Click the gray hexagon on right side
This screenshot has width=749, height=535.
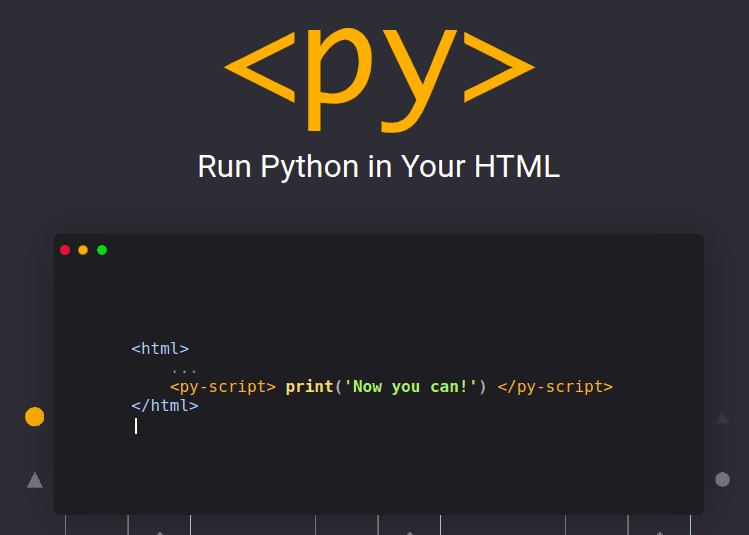coord(722,480)
